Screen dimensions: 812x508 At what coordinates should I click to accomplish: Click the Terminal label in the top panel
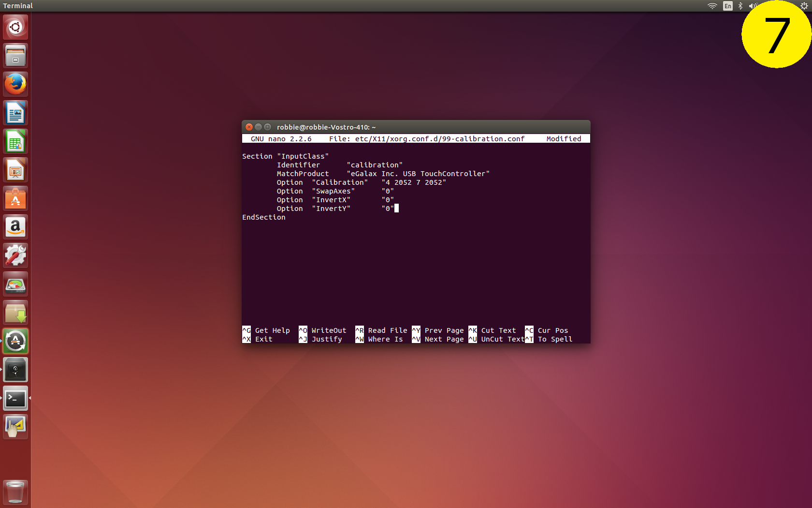point(18,6)
